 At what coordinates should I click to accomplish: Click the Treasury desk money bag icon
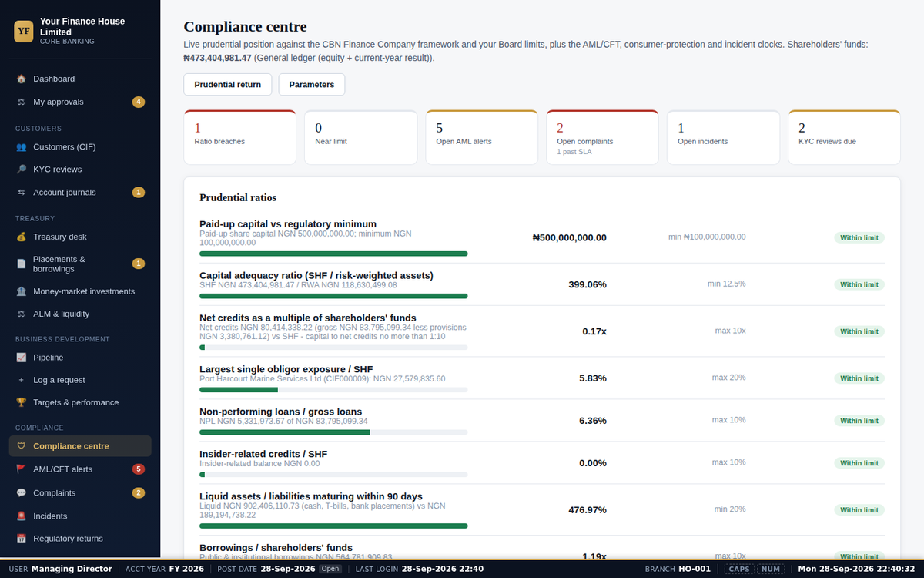point(22,237)
